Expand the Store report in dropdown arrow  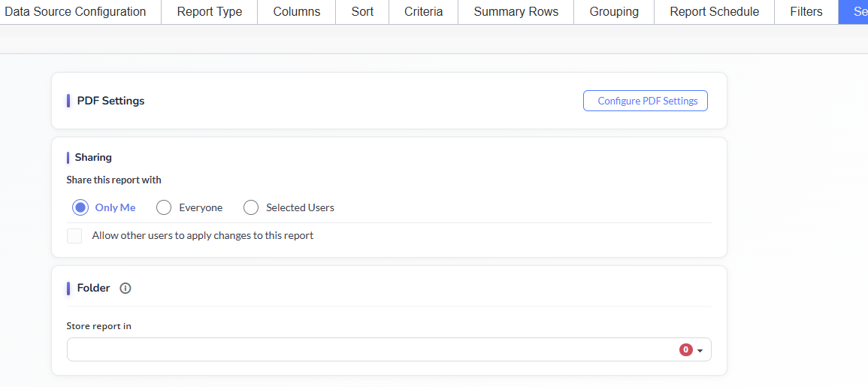click(x=700, y=351)
